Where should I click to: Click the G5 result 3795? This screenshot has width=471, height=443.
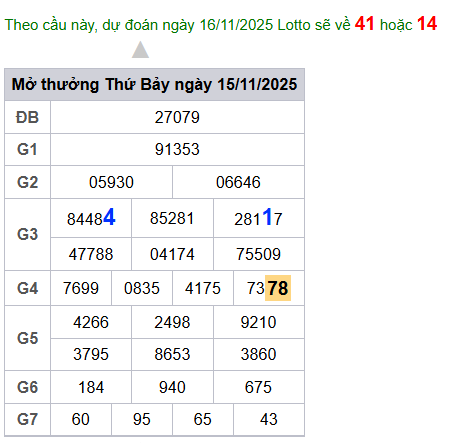(x=91, y=354)
